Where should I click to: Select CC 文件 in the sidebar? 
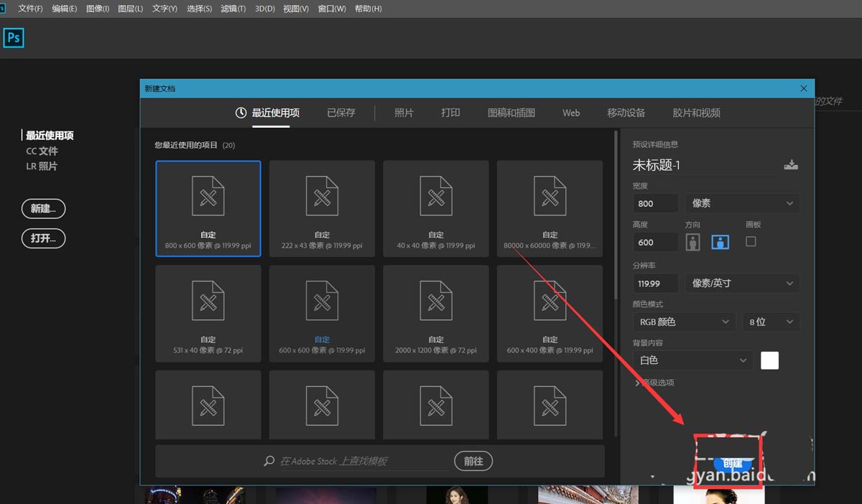[42, 151]
